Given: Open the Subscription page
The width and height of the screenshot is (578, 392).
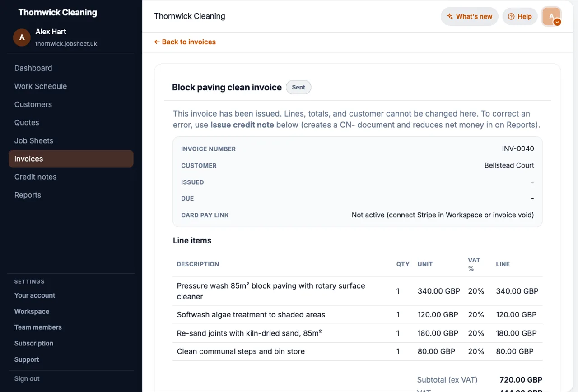Looking at the screenshot, I should coord(34,344).
